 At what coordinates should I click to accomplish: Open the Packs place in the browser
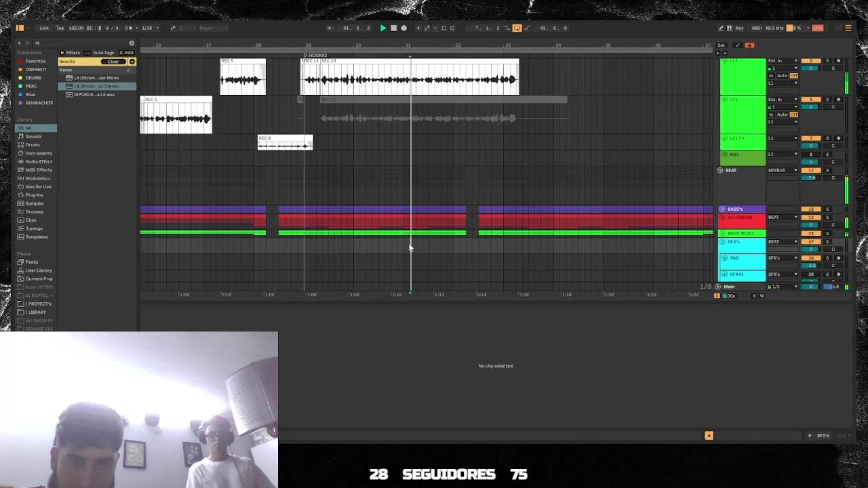pyautogui.click(x=32, y=262)
